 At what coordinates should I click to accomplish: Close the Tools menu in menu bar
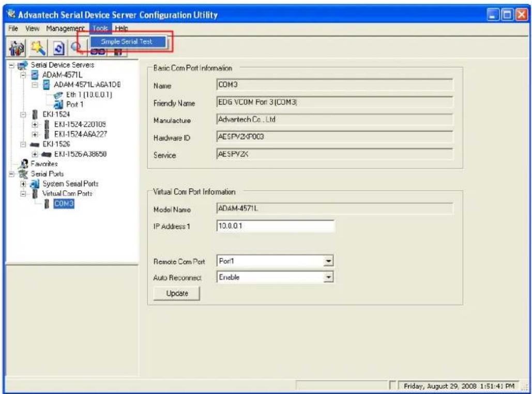click(x=100, y=28)
